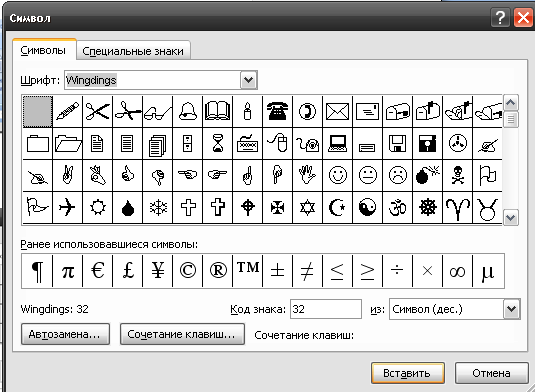Open the Специальные знаки tab
535x392 pixels.
coord(133,51)
